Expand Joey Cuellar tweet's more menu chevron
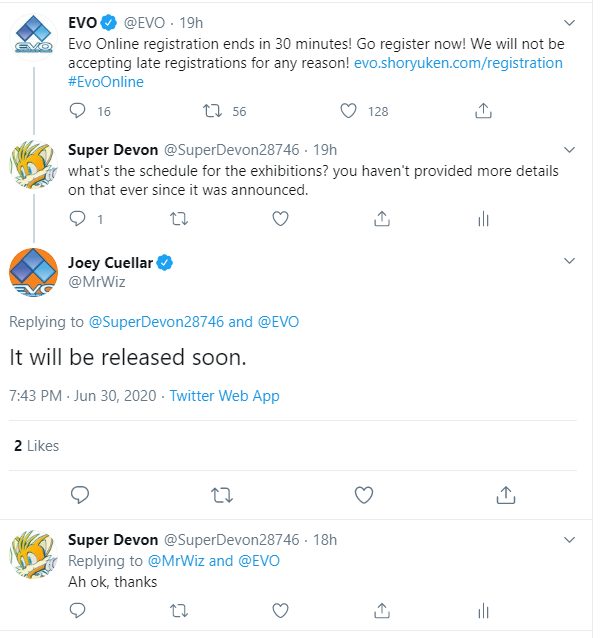The image size is (607, 638). point(570,260)
